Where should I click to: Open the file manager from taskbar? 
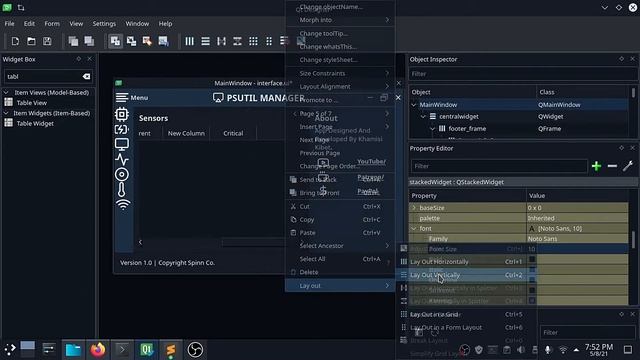73,350
